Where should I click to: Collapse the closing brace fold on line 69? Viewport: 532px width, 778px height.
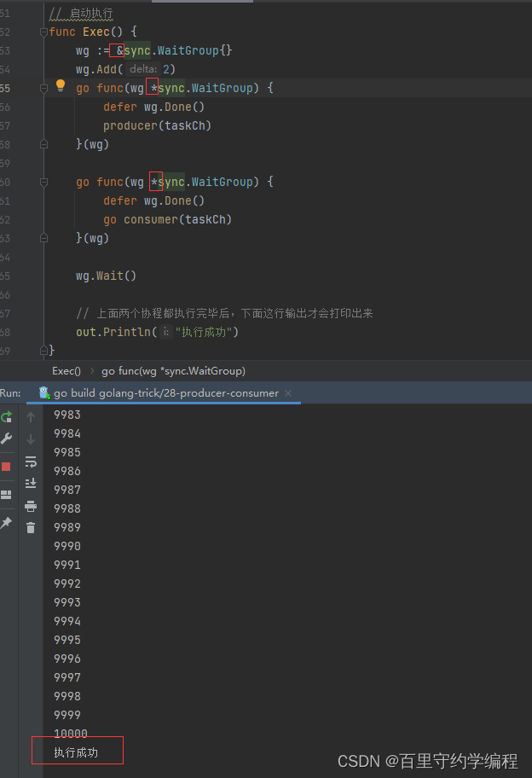coord(43,351)
